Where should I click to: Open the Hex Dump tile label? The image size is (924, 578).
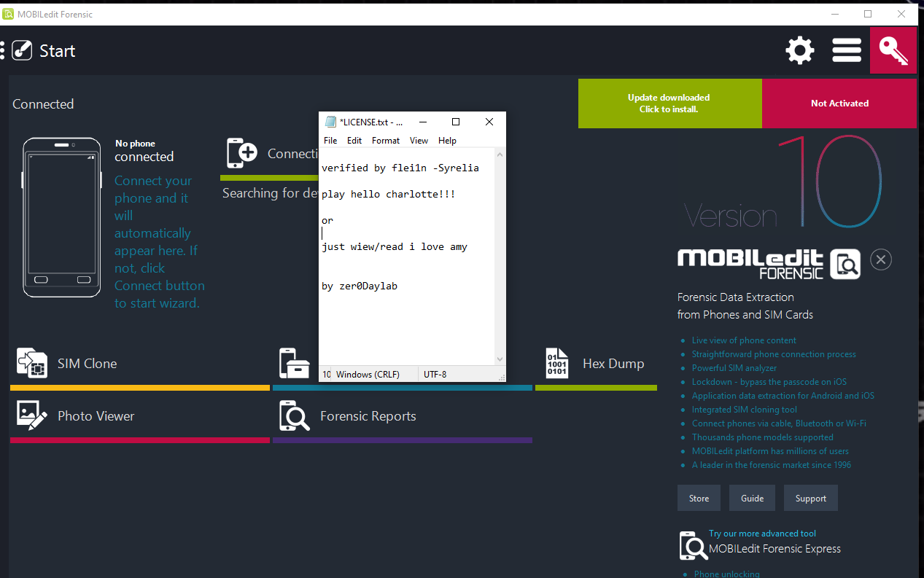[613, 364]
